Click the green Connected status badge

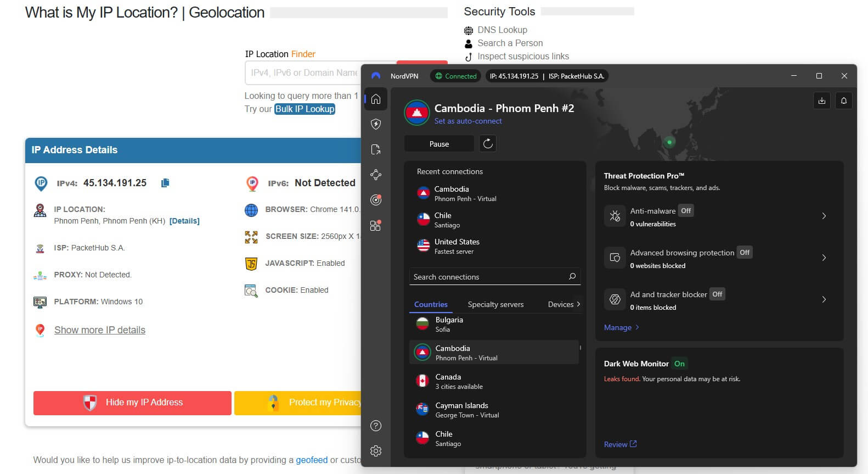pos(455,76)
